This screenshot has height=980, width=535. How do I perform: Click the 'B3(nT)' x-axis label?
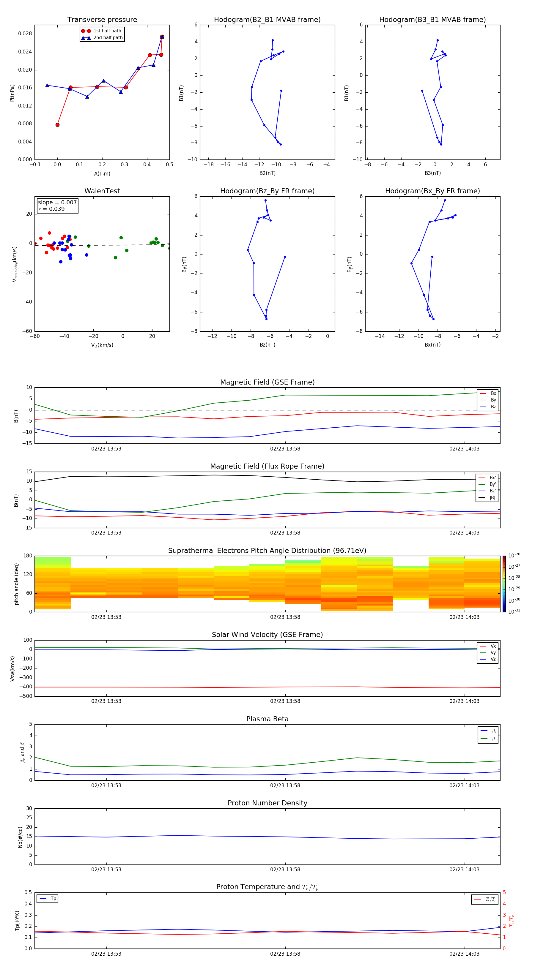pyautogui.click(x=432, y=173)
